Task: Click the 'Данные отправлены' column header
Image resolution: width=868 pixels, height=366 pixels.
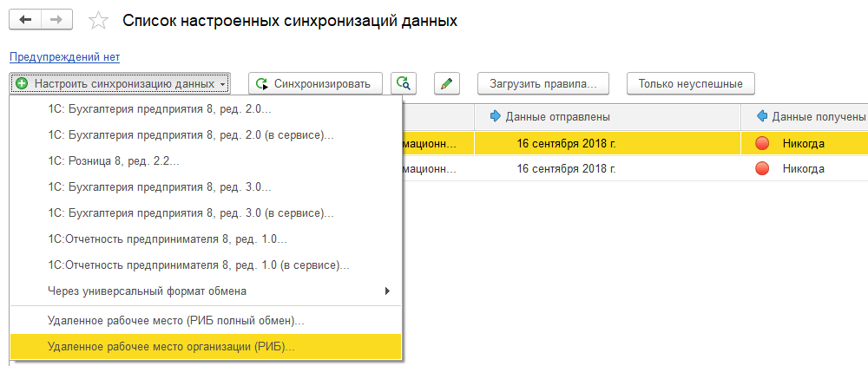Action: (x=557, y=116)
